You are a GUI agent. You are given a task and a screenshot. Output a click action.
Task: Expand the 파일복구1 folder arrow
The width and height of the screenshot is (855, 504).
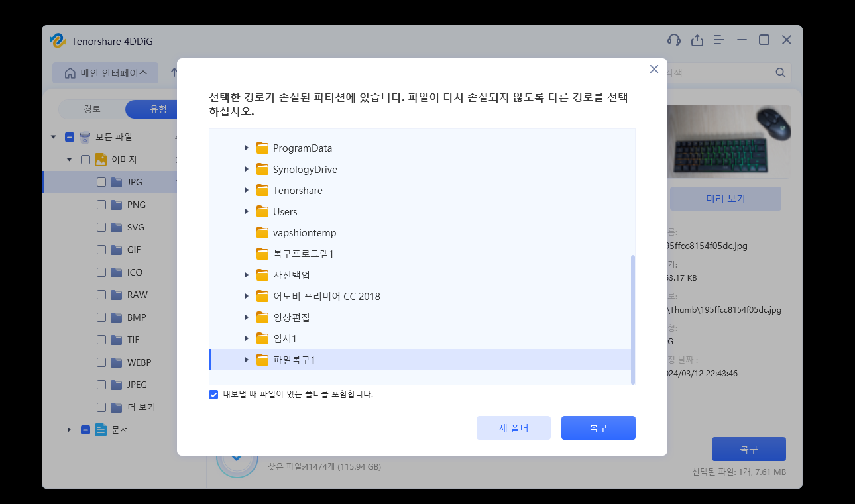pos(247,360)
